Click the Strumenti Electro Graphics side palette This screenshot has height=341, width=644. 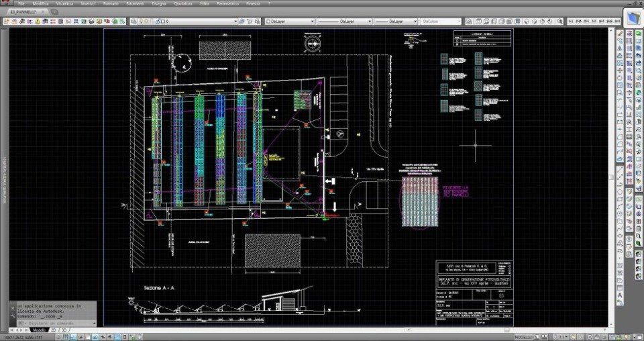click(x=5, y=180)
